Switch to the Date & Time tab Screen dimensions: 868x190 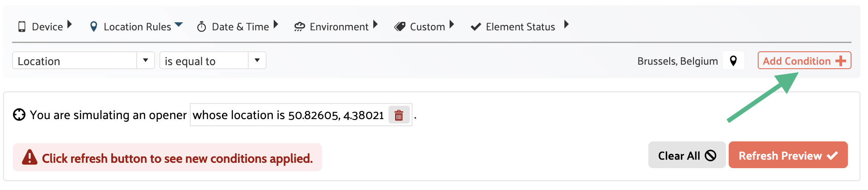pyautogui.click(x=240, y=27)
